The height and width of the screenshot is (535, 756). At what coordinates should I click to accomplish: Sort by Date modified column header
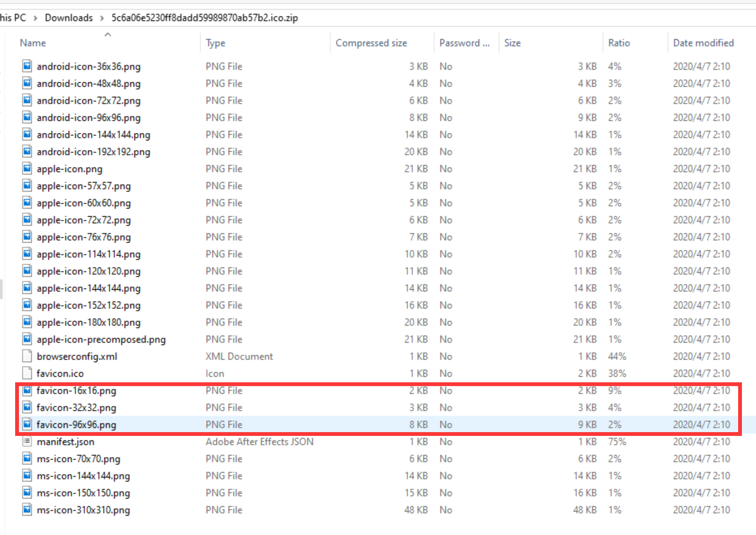tap(703, 43)
